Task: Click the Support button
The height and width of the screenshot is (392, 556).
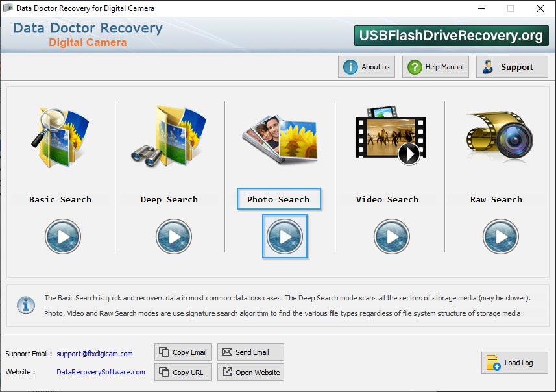Action: [x=512, y=67]
